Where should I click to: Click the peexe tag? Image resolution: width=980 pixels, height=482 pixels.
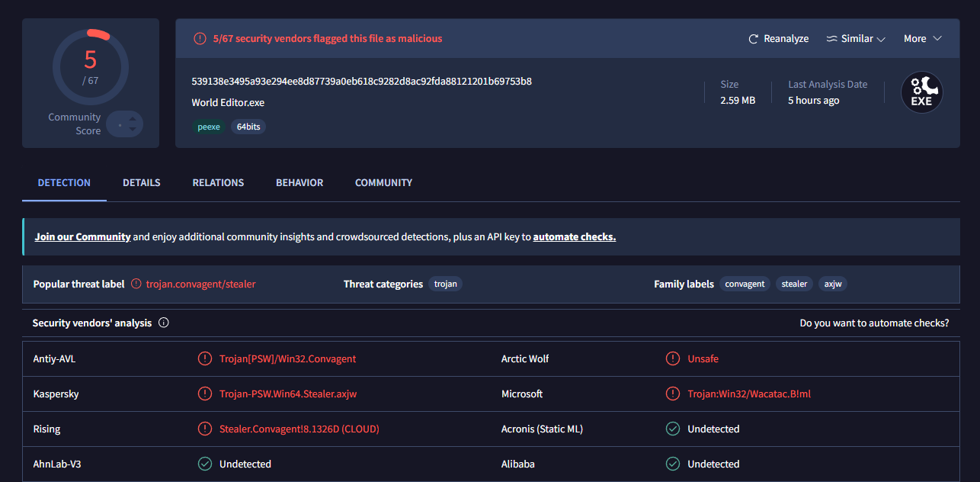[x=209, y=127]
